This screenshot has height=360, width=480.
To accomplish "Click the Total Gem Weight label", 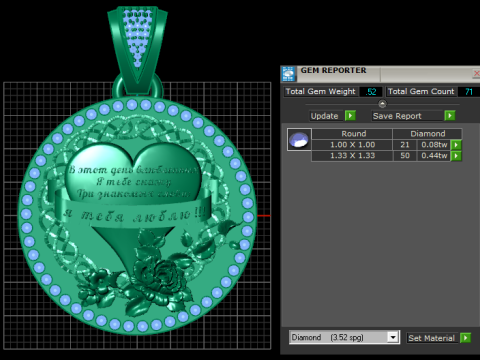I will click(320, 92).
